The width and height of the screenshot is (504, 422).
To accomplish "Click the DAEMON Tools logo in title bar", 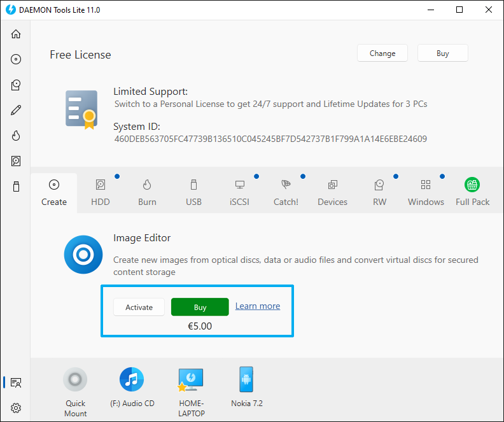I will (x=11, y=10).
